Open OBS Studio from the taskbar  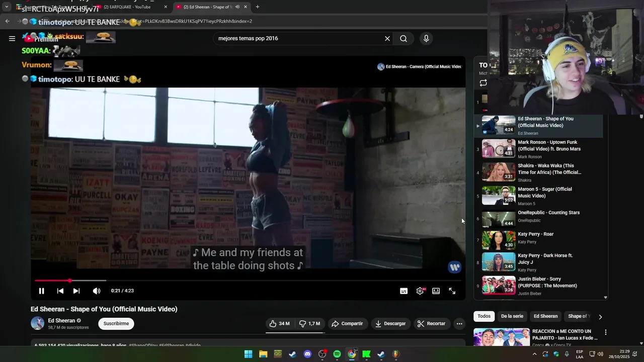[323, 354]
